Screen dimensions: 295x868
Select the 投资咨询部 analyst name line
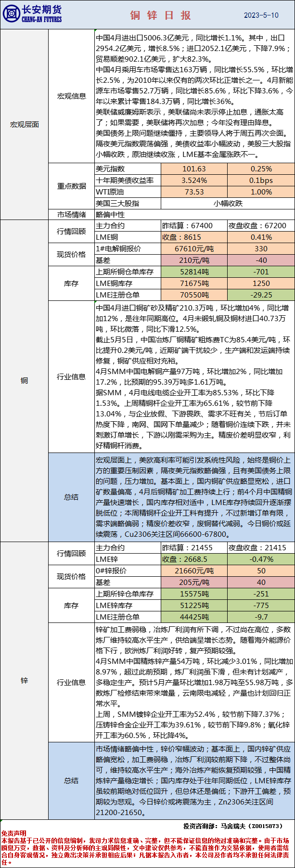coord(232,826)
